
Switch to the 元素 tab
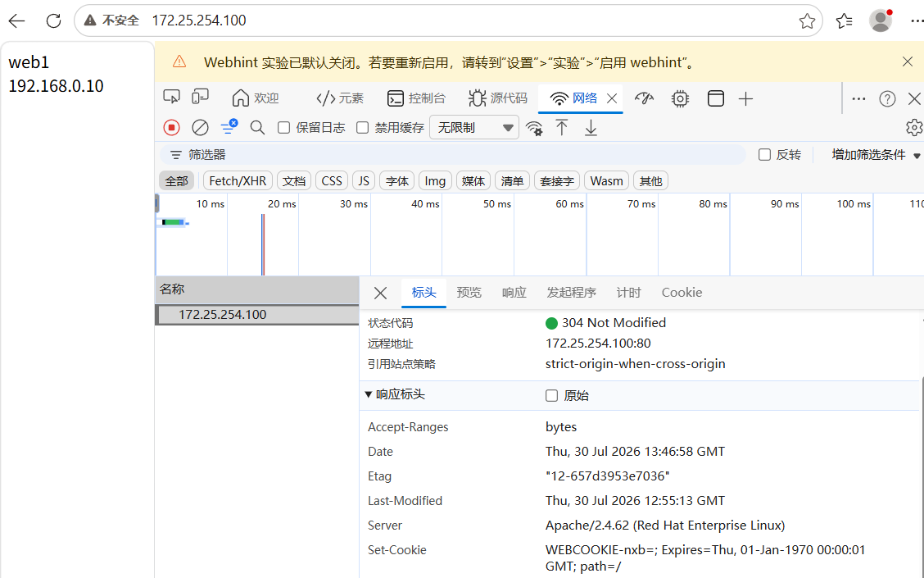(x=340, y=98)
